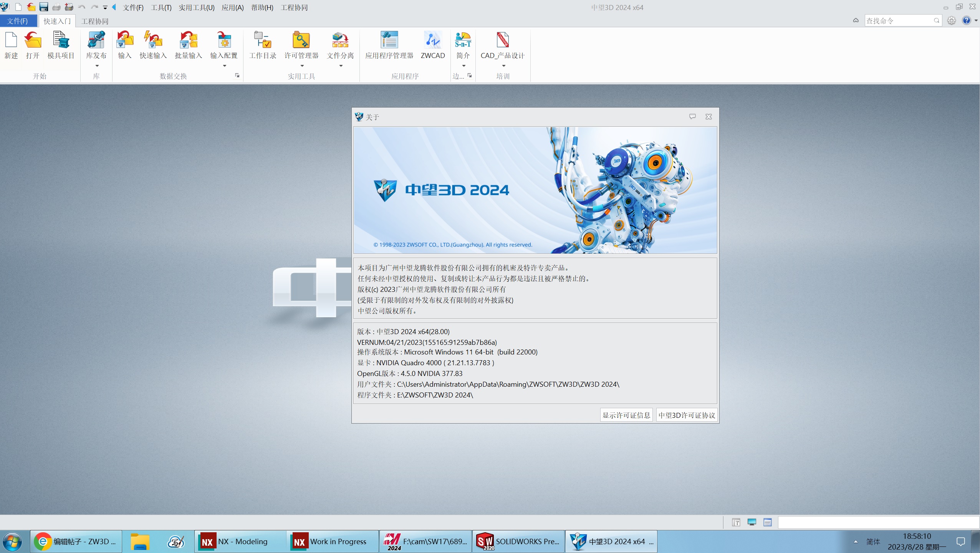This screenshot has width=980, height=553.
Task: Click the Save disk quick-access icon
Action: pyautogui.click(x=44, y=7)
